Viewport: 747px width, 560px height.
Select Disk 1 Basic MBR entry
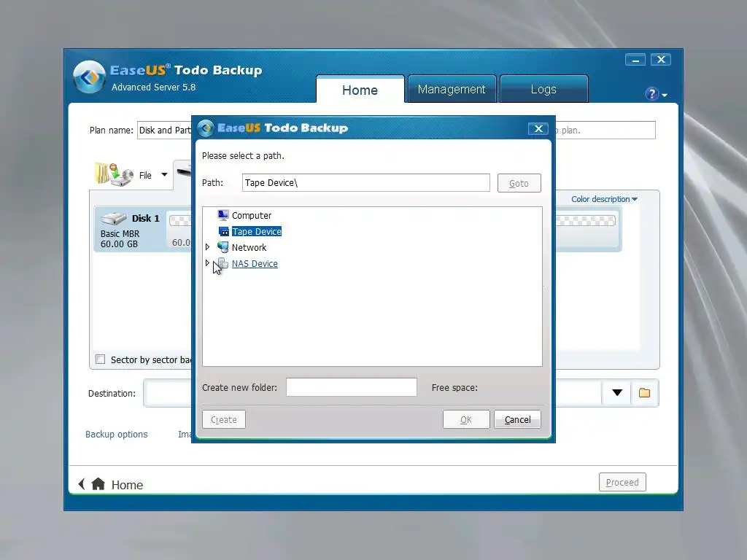[x=130, y=229]
